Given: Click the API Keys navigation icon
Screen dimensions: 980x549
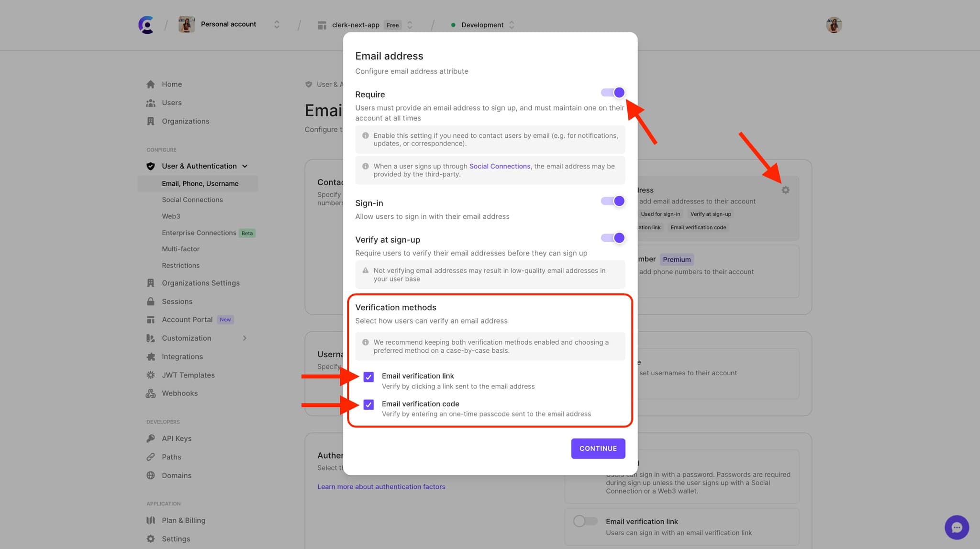Looking at the screenshot, I should (x=151, y=438).
